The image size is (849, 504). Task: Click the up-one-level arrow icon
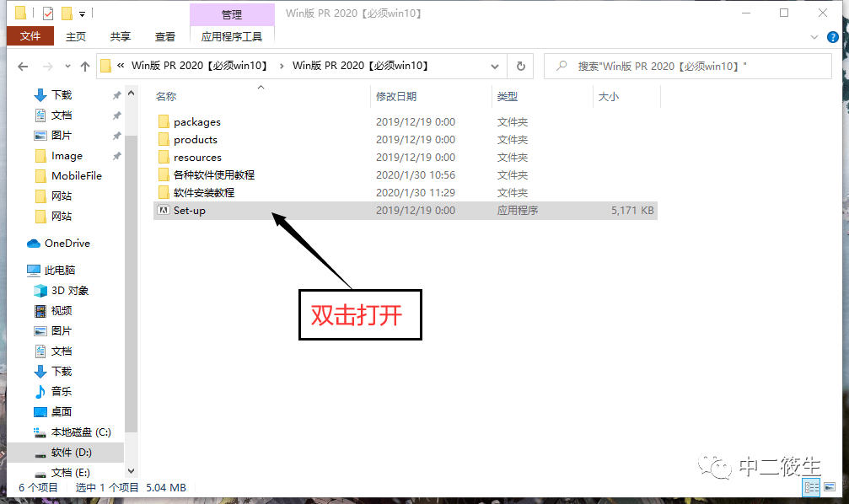tap(84, 67)
